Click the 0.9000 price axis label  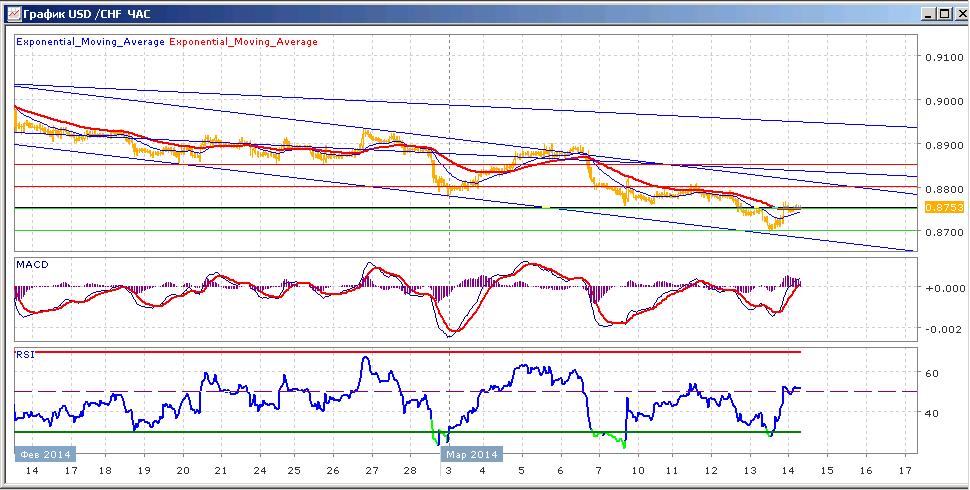(944, 101)
